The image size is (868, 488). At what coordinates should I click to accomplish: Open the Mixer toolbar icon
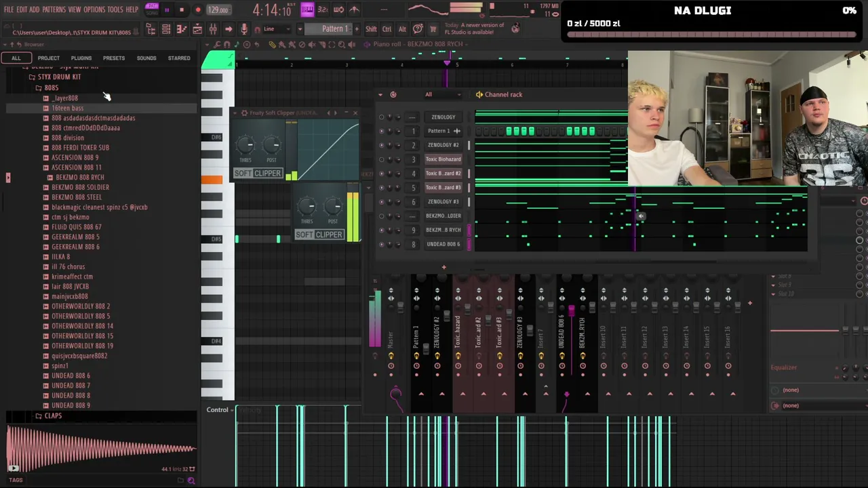(x=213, y=29)
